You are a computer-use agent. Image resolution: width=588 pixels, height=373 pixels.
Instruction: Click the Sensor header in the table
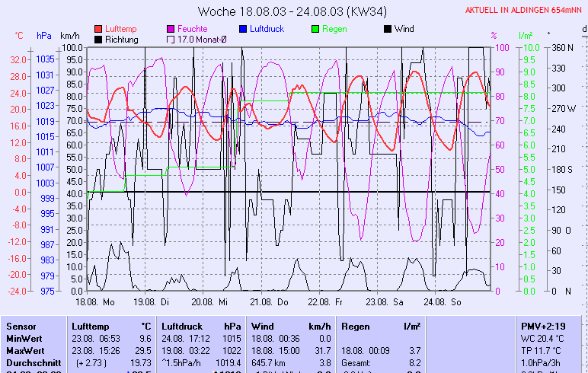pos(21,326)
